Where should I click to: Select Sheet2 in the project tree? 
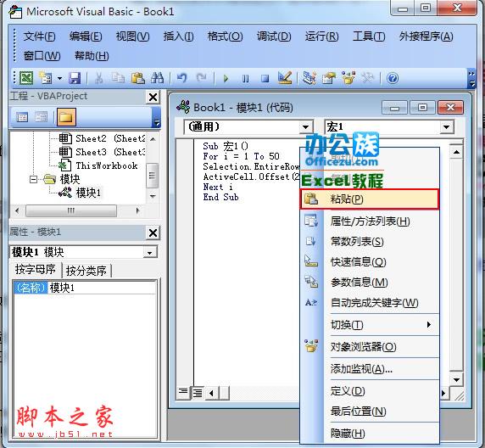(x=102, y=138)
